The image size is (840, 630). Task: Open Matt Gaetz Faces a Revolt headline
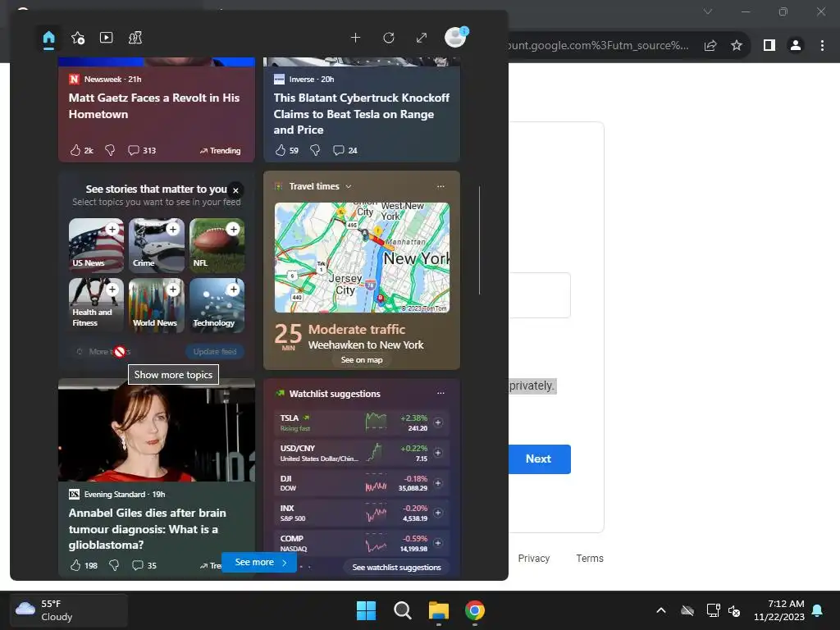click(x=154, y=106)
